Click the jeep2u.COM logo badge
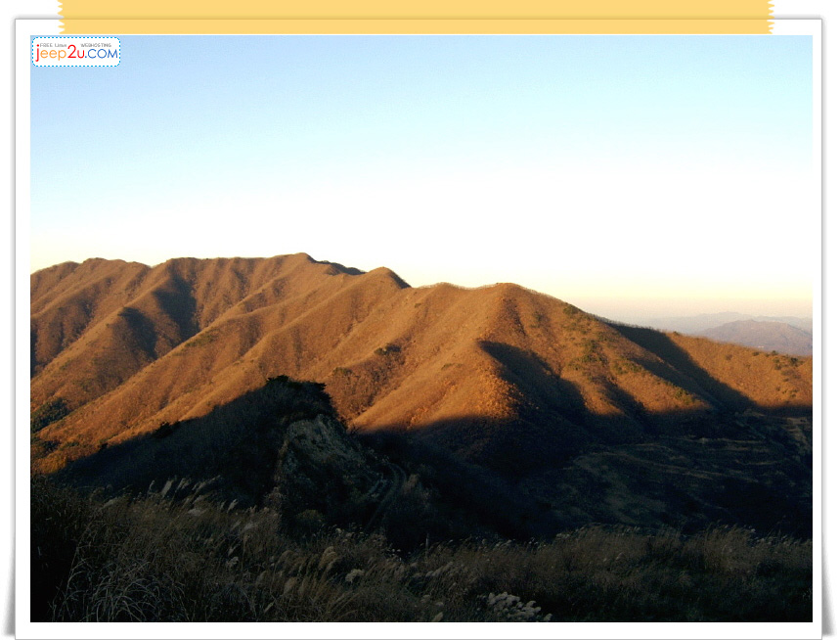The height and width of the screenshot is (640, 840). [76, 52]
